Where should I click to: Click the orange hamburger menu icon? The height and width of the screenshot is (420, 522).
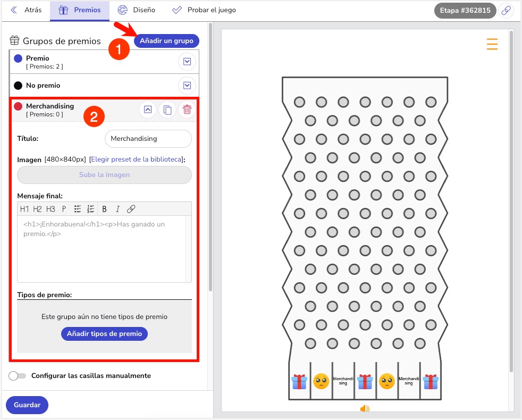pyautogui.click(x=492, y=44)
